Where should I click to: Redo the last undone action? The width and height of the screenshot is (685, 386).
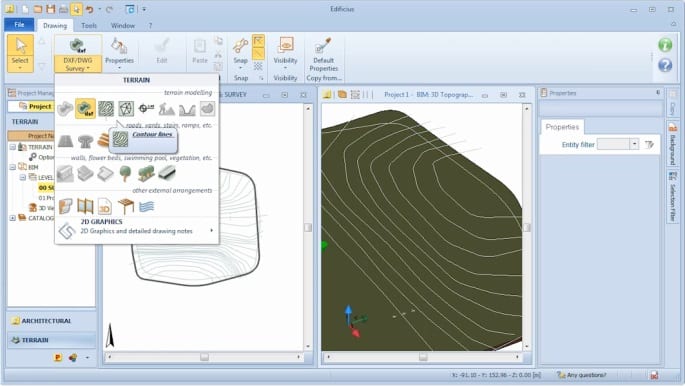click(109, 9)
